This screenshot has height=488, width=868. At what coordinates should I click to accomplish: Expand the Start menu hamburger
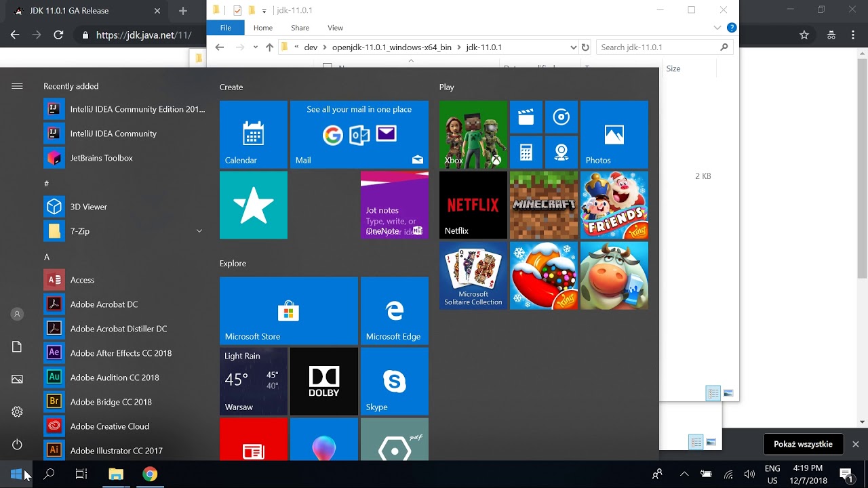[18, 86]
